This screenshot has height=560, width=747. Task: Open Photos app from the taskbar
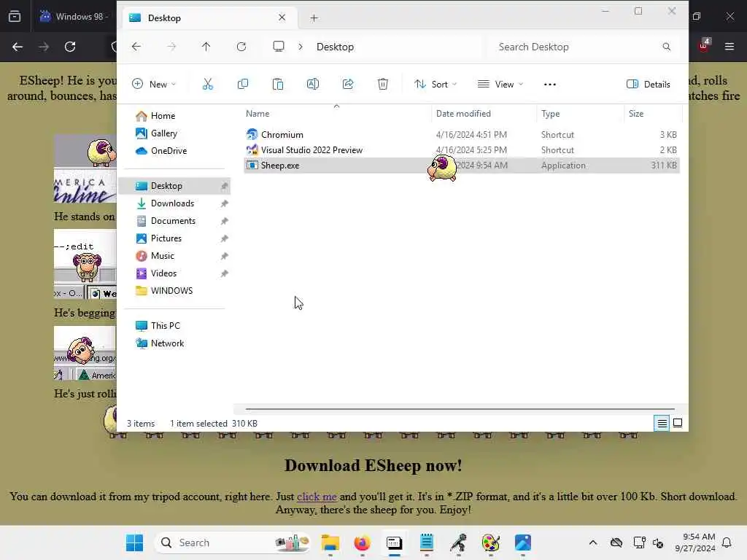point(522,542)
